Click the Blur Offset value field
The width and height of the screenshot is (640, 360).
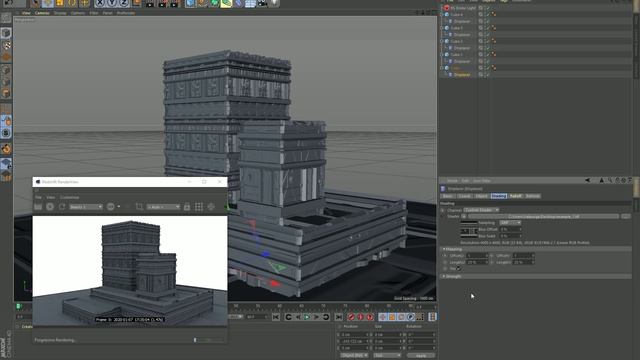pyautogui.click(x=510, y=229)
